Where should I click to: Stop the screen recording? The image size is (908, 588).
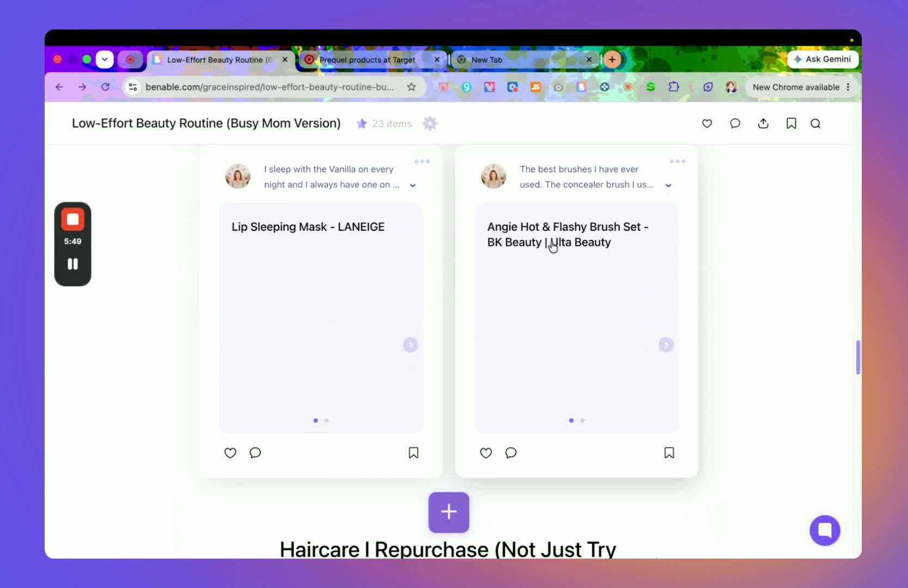(x=72, y=219)
